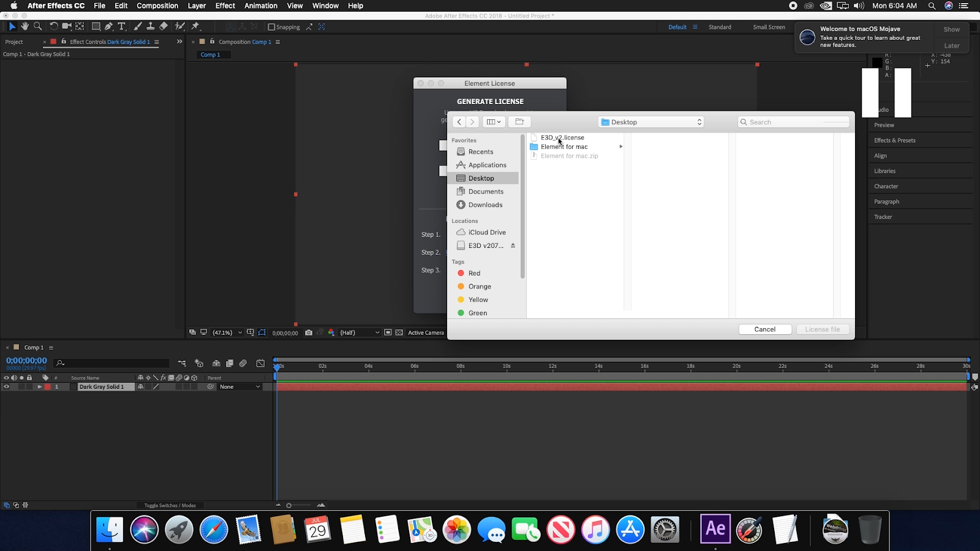The height and width of the screenshot is (551, 980).
Task: Select the Selection arrow tool
Action: click(x=12, y=26)
